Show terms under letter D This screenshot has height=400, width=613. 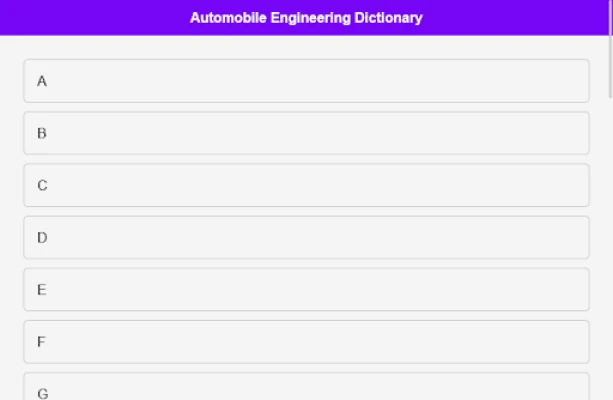click(306, 238)
